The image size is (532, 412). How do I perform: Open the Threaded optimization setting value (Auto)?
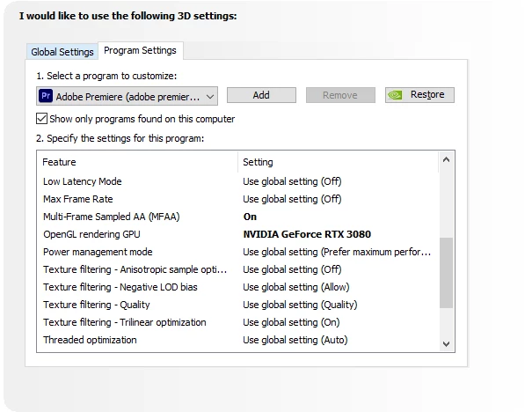[x=295, y=340]
